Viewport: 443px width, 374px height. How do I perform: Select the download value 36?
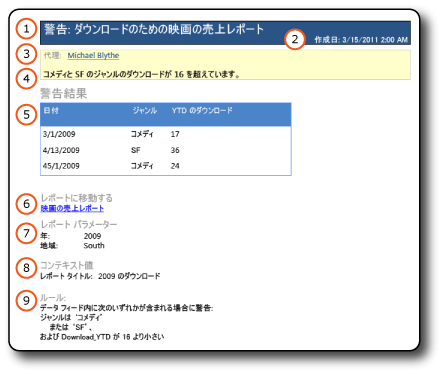point(175,150)
